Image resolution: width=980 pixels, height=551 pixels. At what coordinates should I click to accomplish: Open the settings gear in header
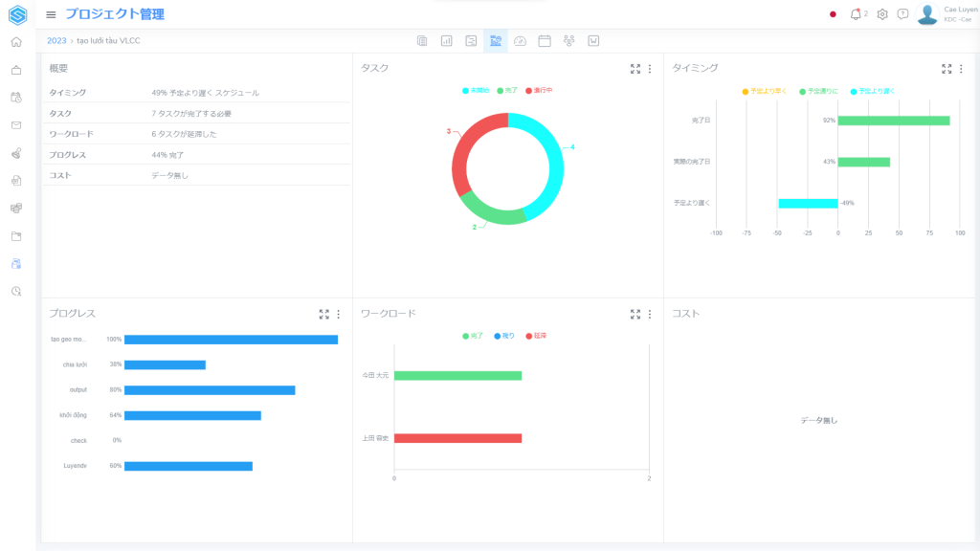tap(882, 14)
